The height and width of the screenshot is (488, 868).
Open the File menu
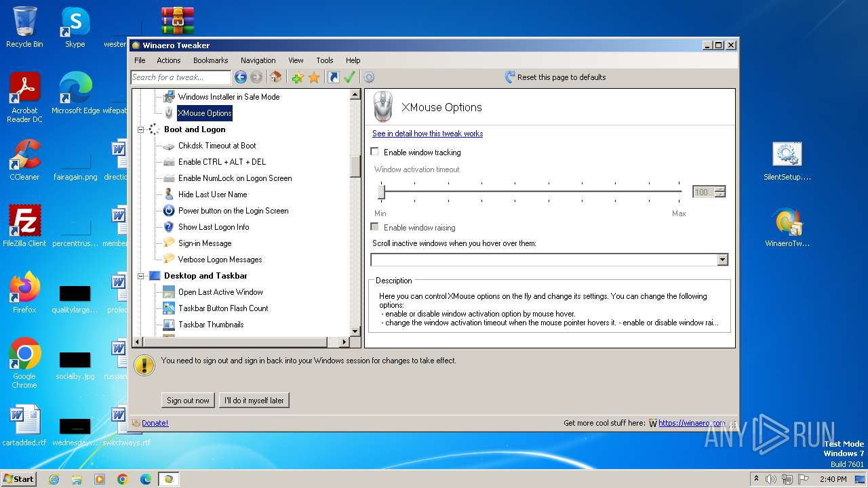(x=140, y=60)
